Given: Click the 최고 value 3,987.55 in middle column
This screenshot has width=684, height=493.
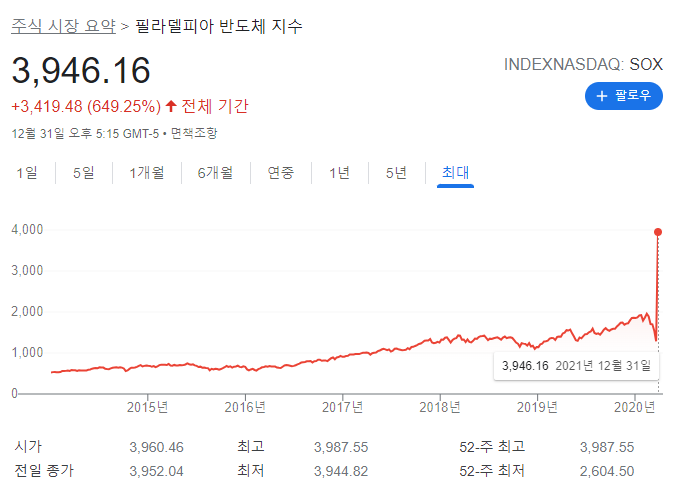Looking at the screenshot, I should pyautogui.click(x=341, y=447).
